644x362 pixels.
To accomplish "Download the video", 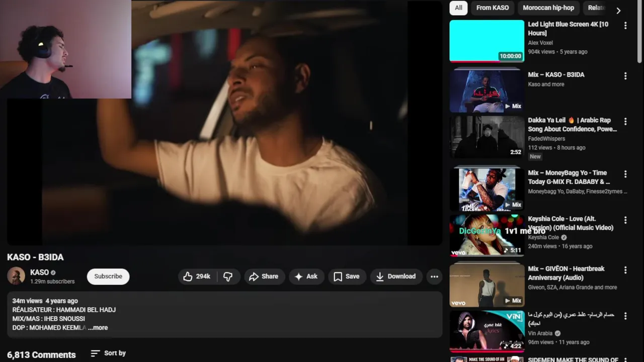I will [396, 277].
